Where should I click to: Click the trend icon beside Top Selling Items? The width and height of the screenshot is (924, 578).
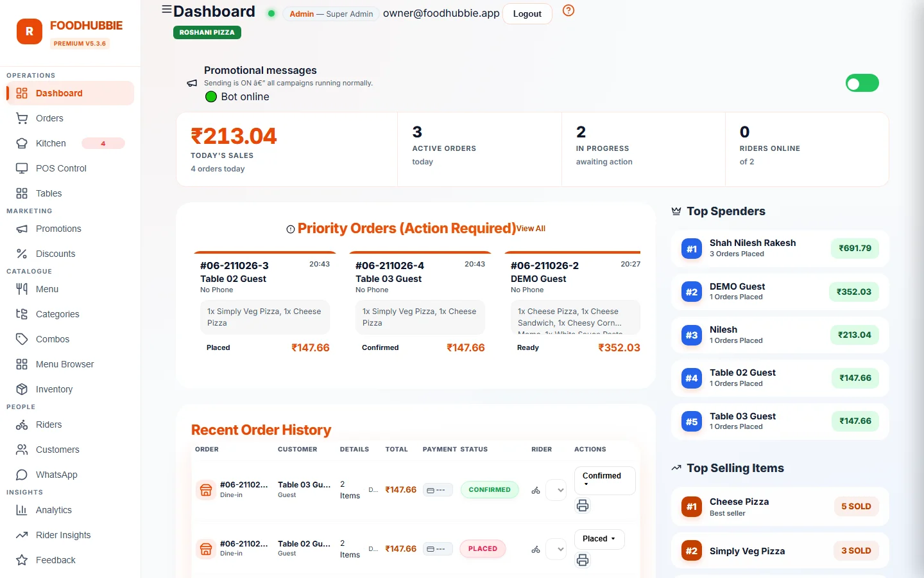point(676,468)
